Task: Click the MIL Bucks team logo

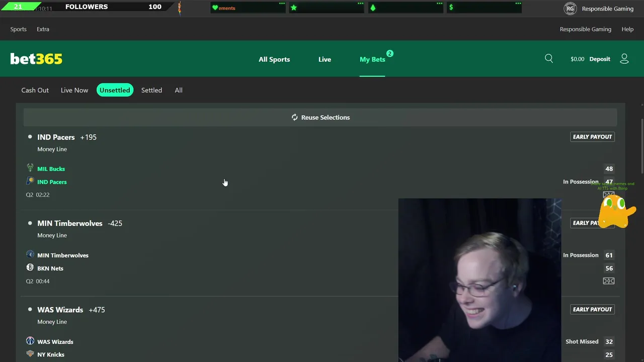Action: point(30,168)
